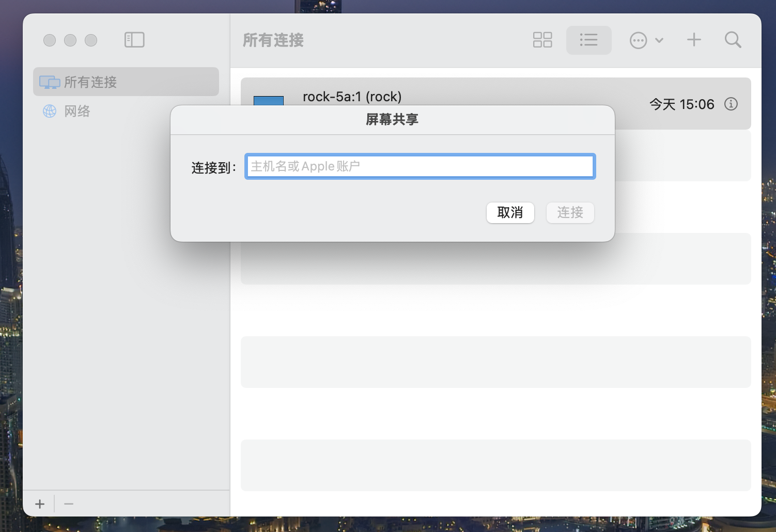Click the 今天 15:06 timestamp

[681, 104]
